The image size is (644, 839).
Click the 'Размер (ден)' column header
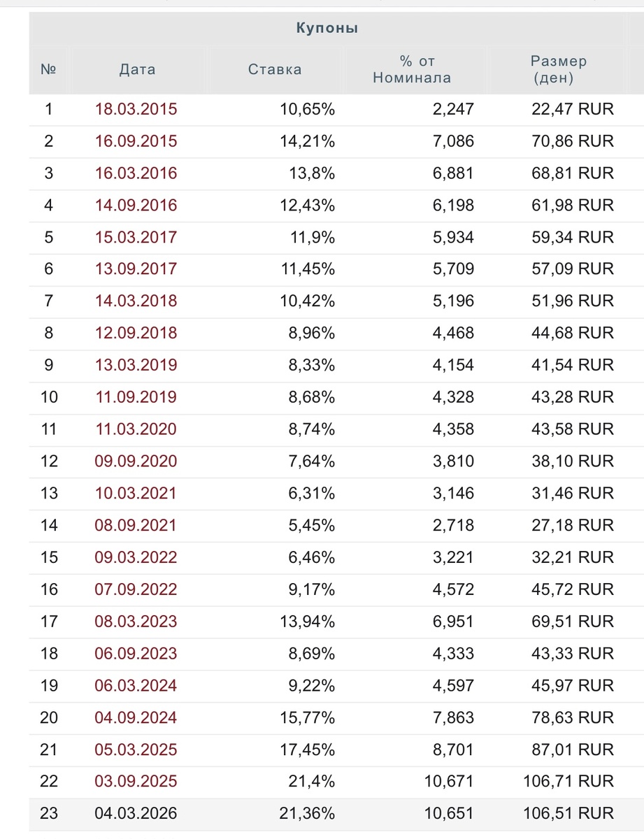pos(558,69)
